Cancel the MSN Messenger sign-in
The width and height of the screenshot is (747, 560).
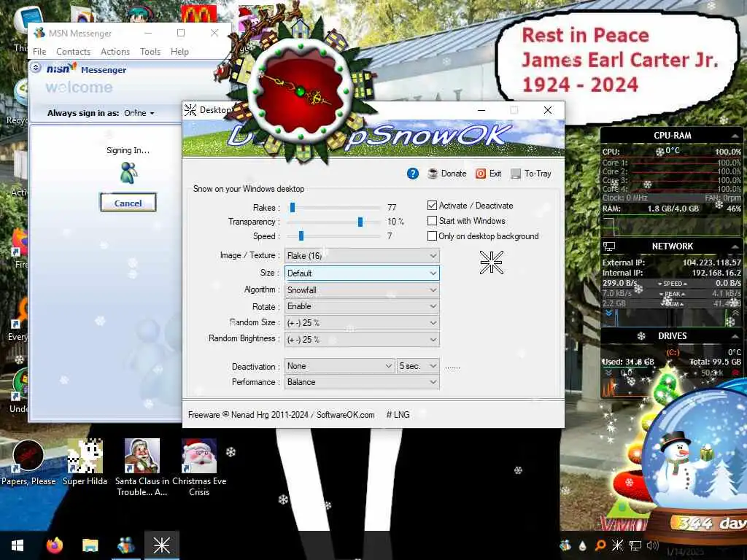128,203
